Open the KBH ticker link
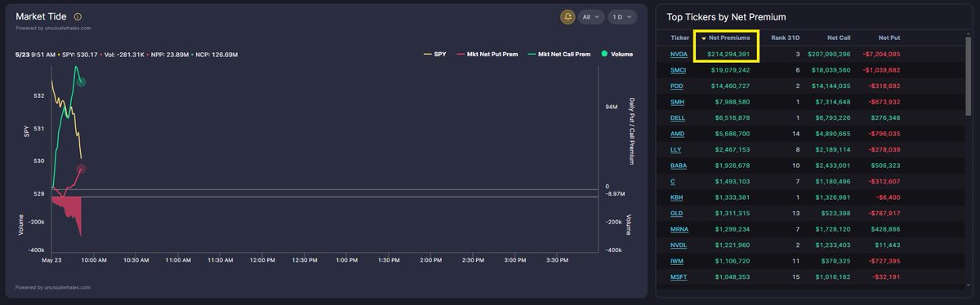This screenshot has height=305, width=980. click(x=677, y=197)
